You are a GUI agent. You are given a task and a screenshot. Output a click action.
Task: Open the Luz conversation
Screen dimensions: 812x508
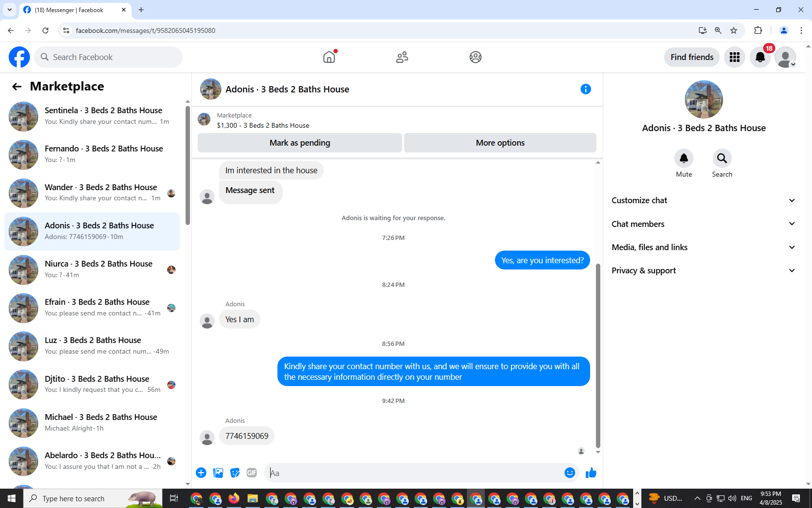pyautogui.click(x=92, y=346)
